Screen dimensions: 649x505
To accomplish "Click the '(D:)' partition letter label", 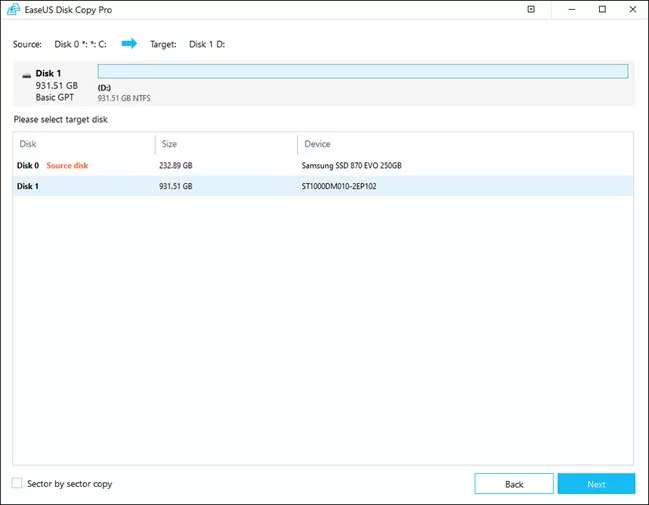I will pyautogui.click(x=104, y=88).
